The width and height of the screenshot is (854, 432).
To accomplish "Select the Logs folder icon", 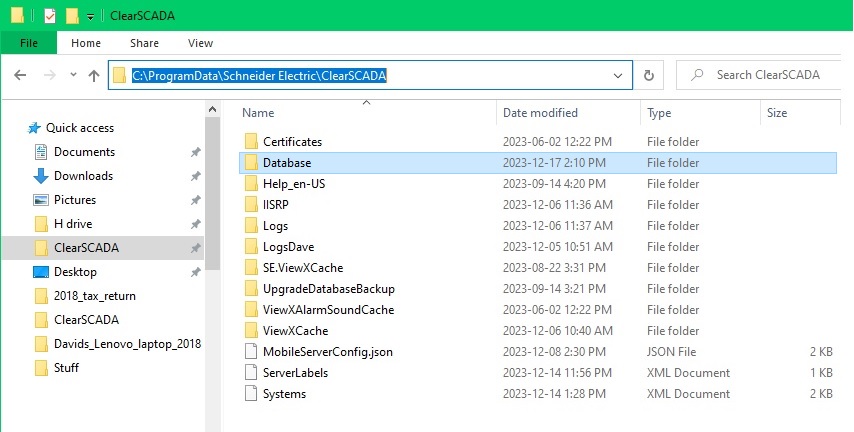I will (x=251, y=226).
